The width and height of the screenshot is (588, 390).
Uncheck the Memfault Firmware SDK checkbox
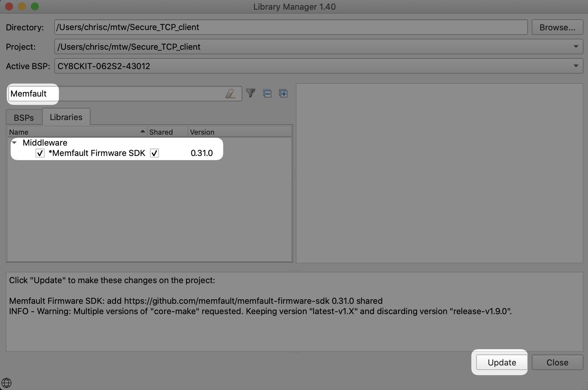[40, 153]
